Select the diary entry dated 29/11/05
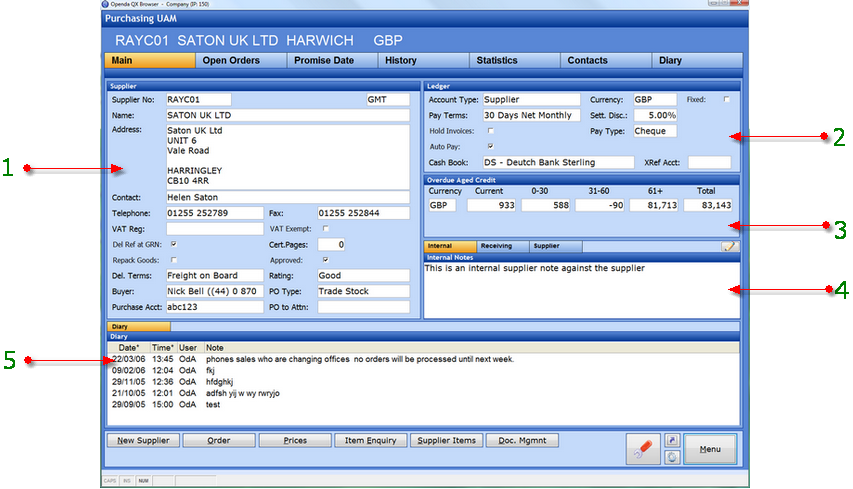The width and height of the screenshot is (853, 489). (x=423, y=382)
